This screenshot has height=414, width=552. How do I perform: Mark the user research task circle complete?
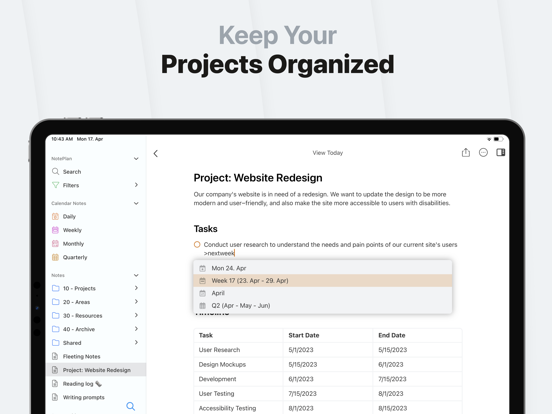(197, 244)
